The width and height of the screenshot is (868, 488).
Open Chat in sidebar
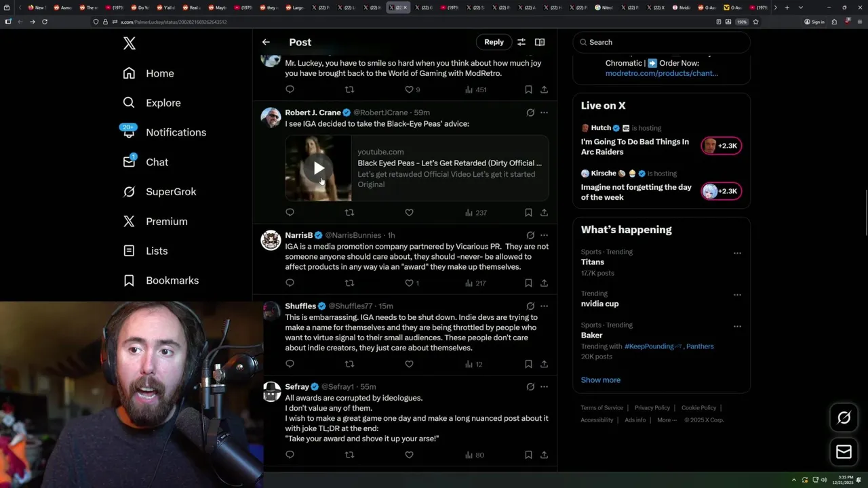tap(145, 162)
